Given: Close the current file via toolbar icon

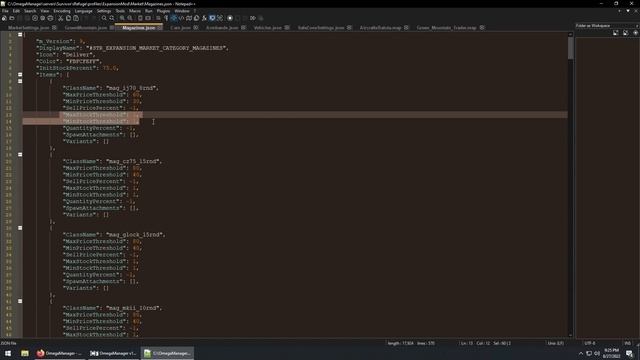Looking at the screenshot, I should click(x=35, y=18).
